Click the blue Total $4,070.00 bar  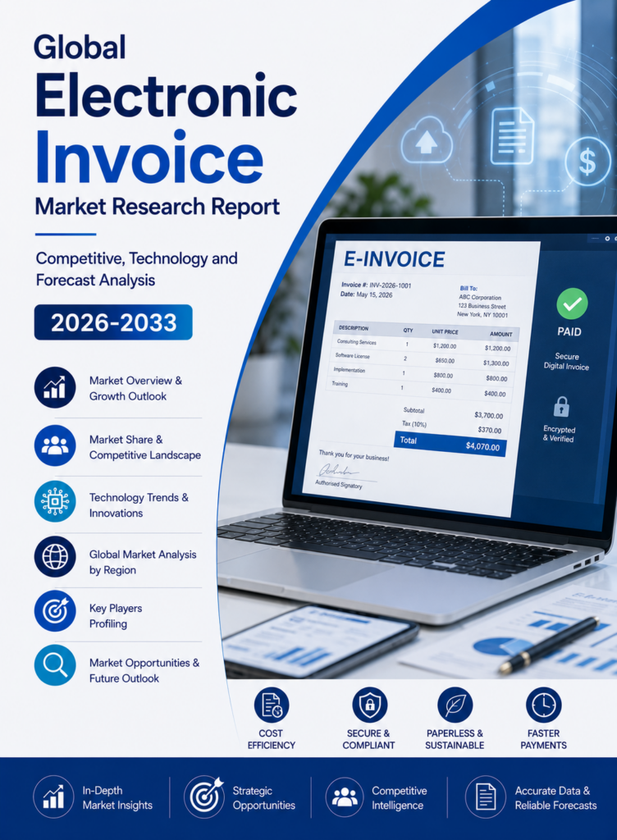pos(450,444)
